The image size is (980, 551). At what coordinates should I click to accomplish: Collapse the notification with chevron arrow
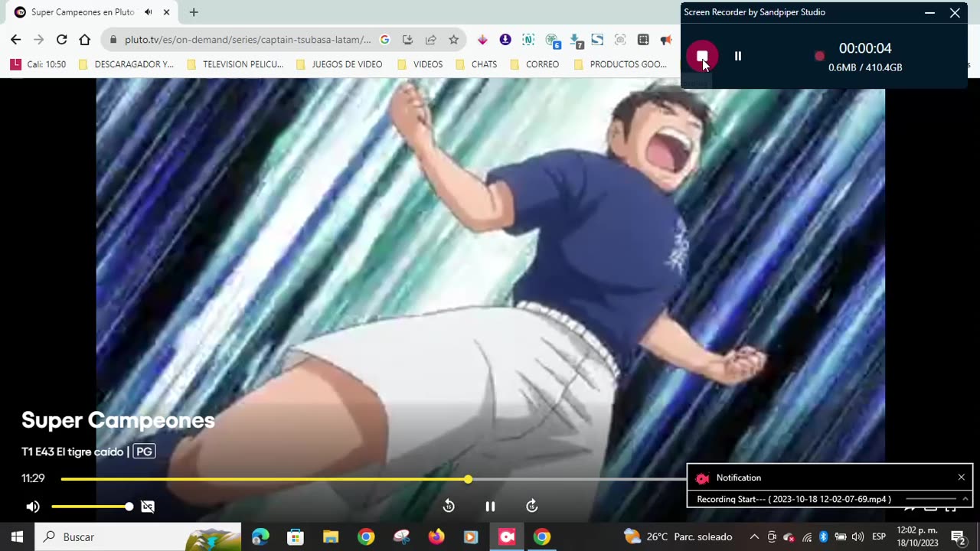pyautogui.click(x=965, y=499)
